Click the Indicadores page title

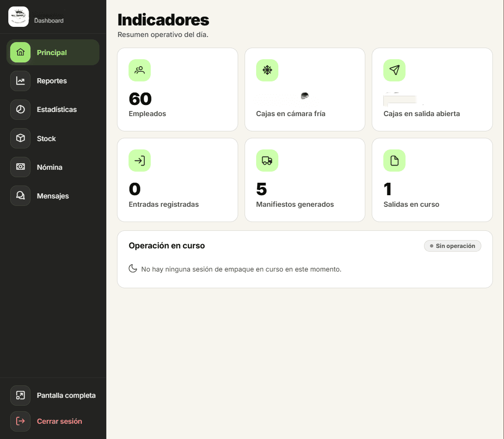tap(163, 19)
